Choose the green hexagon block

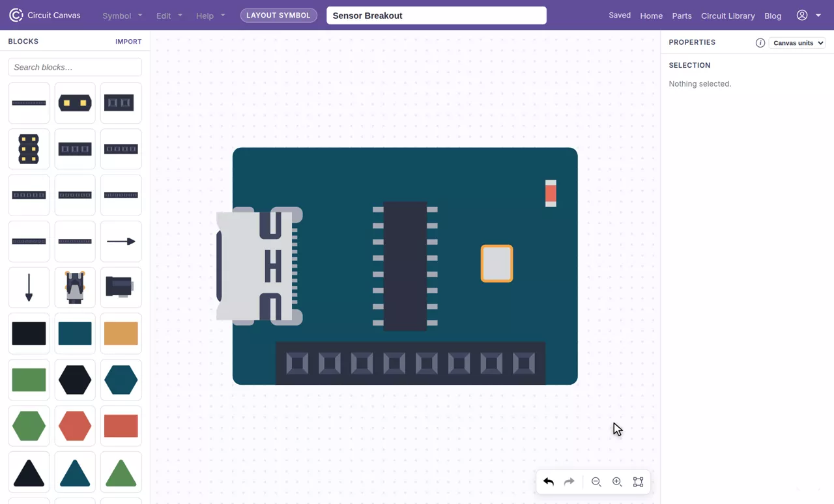click(29, 426)
